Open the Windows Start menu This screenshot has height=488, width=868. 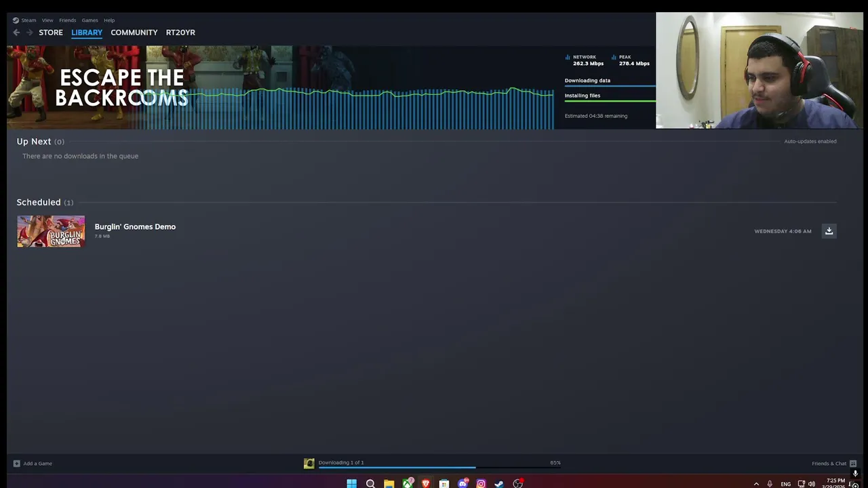(x=351, y=483)
